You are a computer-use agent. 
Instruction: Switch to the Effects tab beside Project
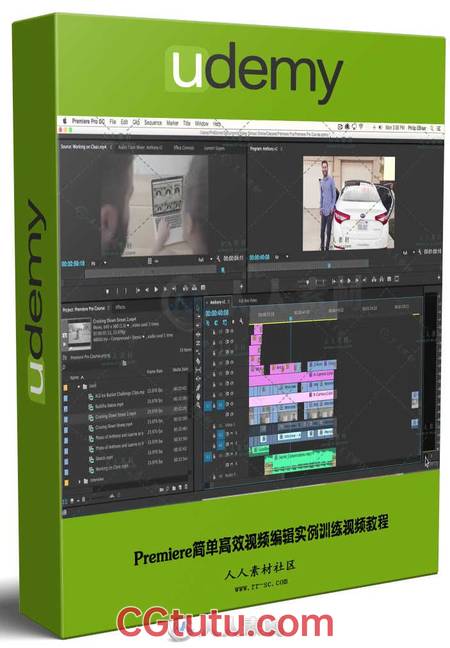point(120,307)
